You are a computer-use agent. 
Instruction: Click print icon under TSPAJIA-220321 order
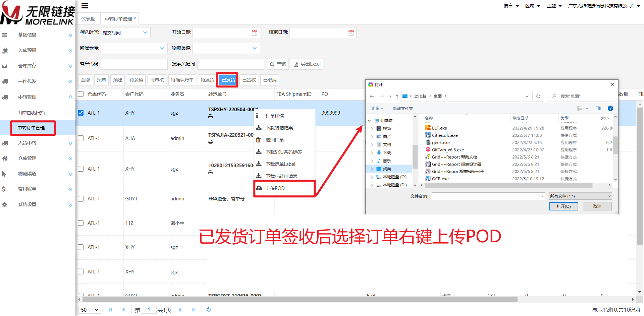(x=210, y=142)
